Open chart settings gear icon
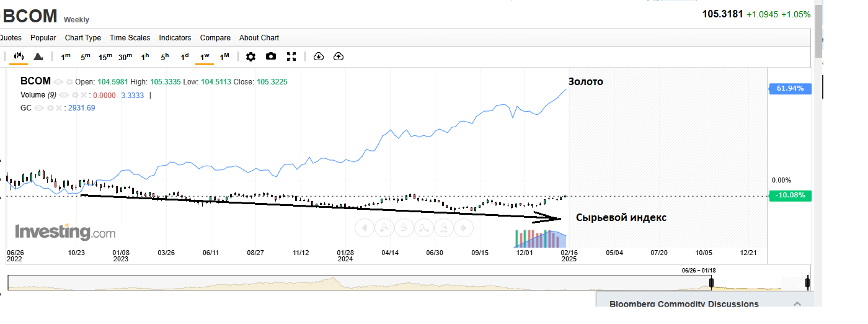 [250, 56]
